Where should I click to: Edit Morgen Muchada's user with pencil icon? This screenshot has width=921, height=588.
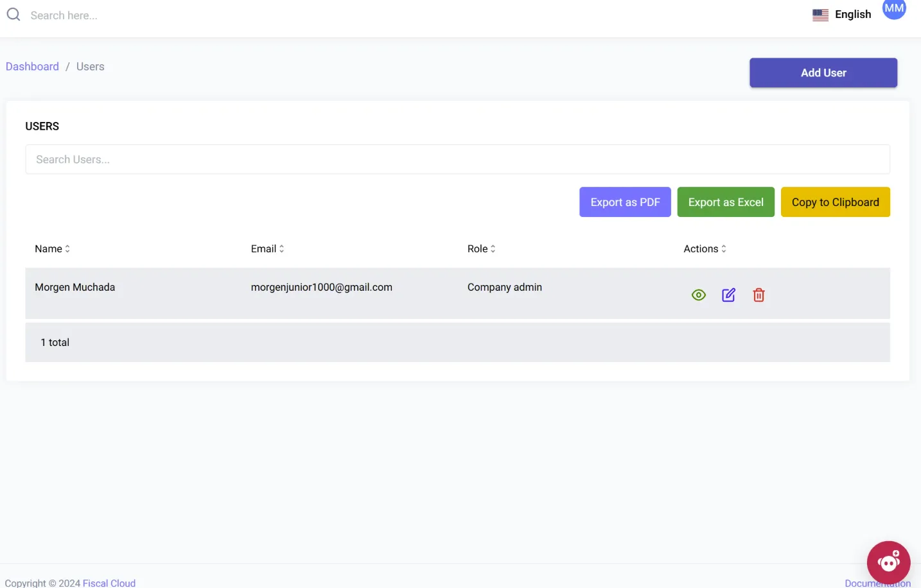[728, 295]
